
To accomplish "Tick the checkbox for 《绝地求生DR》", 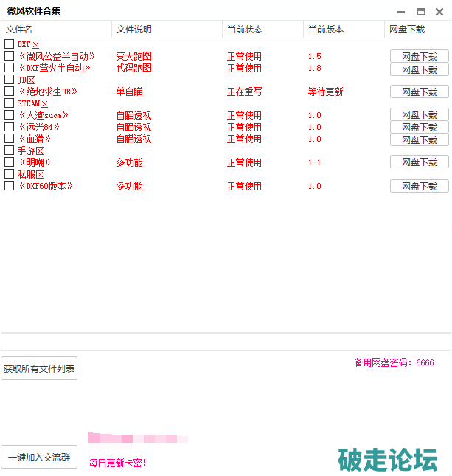I will (x=10, y=92).
